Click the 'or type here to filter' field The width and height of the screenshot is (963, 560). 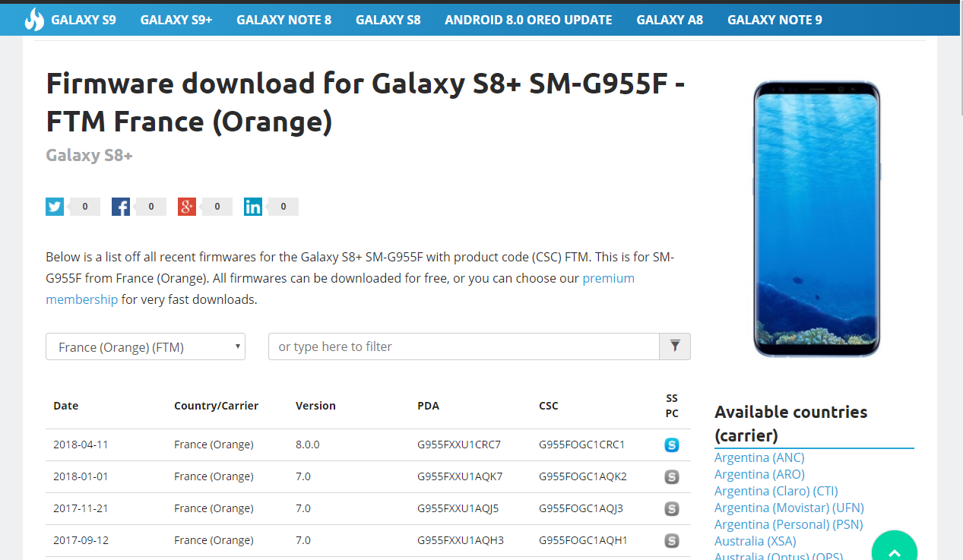coord(464,346)
